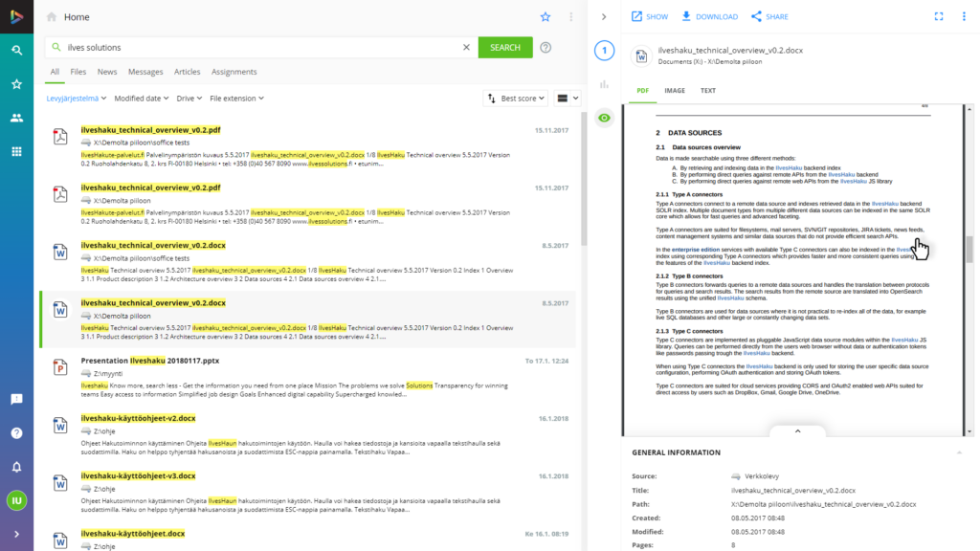The image size is (980, 551).
Task: Open feedback message icon in sidebar
Action: pos(17,399)
